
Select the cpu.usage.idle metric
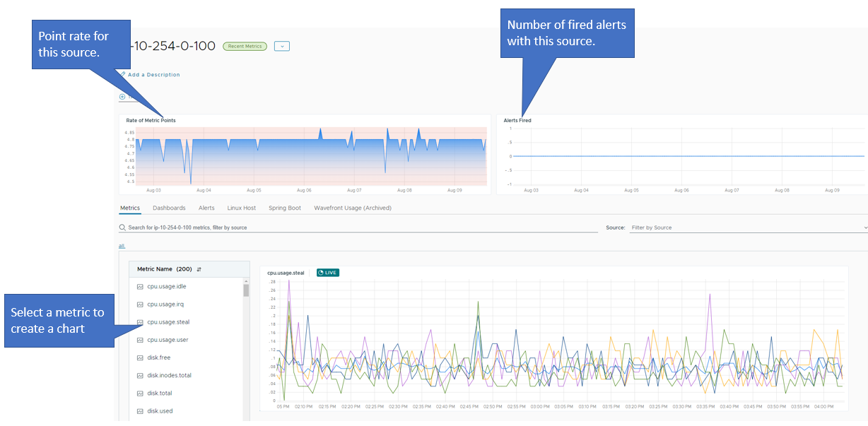click(167, 287)
